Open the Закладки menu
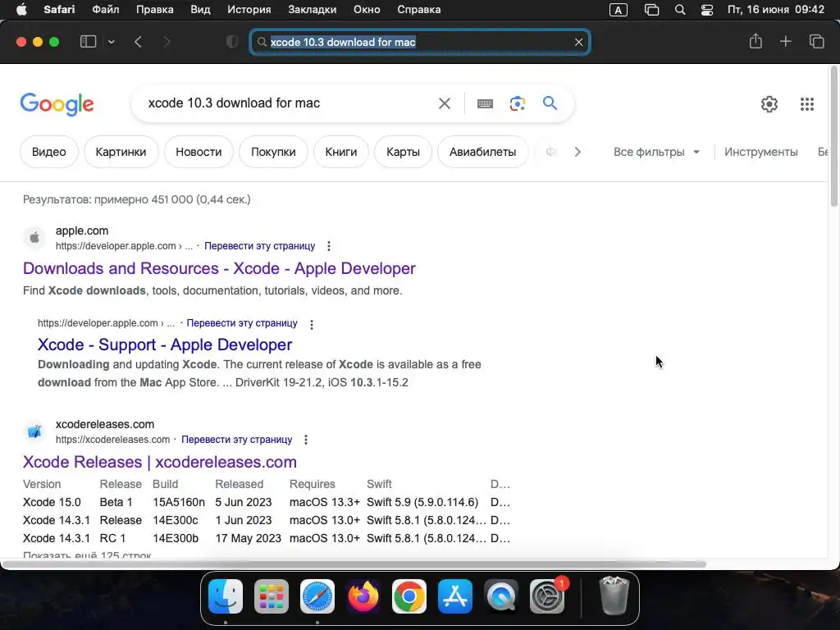 (x=313, y=10)
